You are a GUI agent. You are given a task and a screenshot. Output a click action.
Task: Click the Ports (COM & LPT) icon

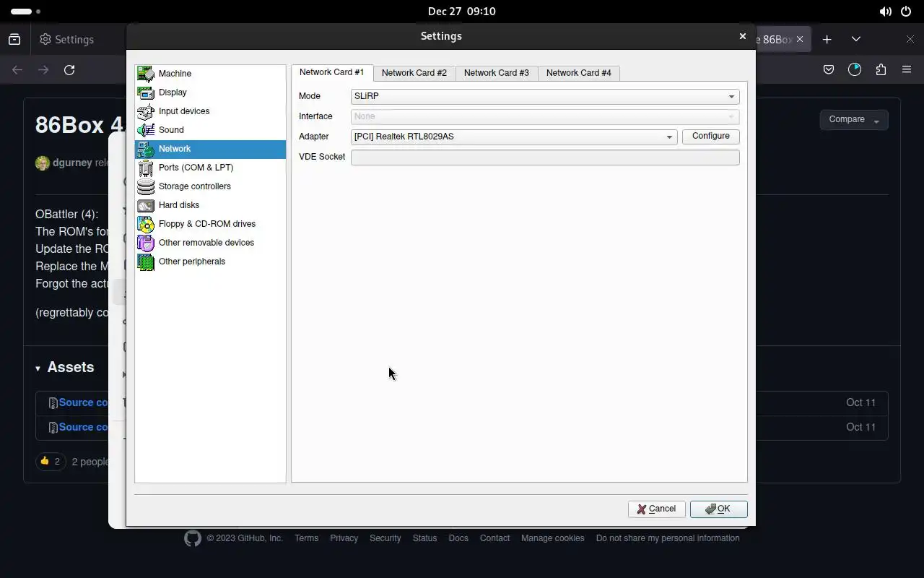click(146, 168)
